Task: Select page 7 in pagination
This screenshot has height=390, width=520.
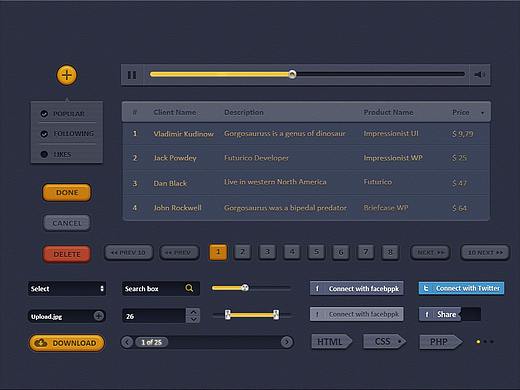Action: pyautogui.click(x=366, y=252)
